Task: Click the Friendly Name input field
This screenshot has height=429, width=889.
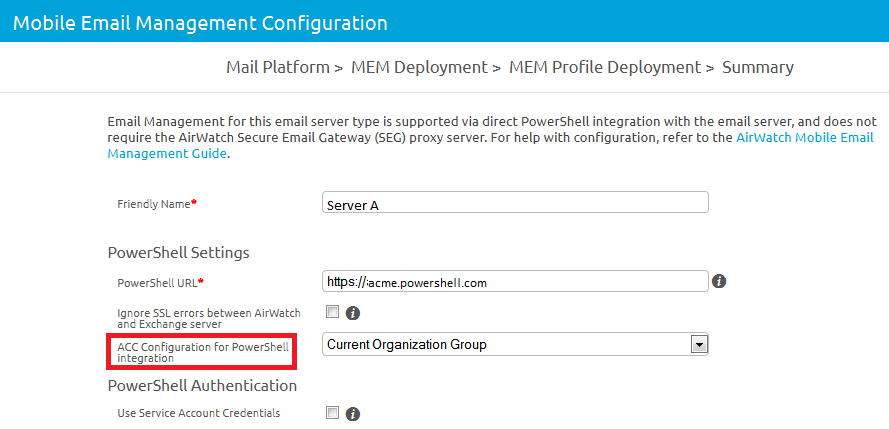Action: [x=515, y=202]
